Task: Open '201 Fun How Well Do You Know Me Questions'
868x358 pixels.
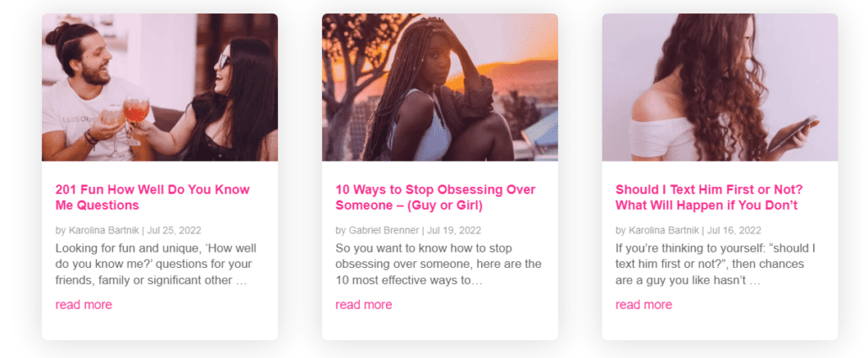Action: pyautogui.click(x=153, y=198)
